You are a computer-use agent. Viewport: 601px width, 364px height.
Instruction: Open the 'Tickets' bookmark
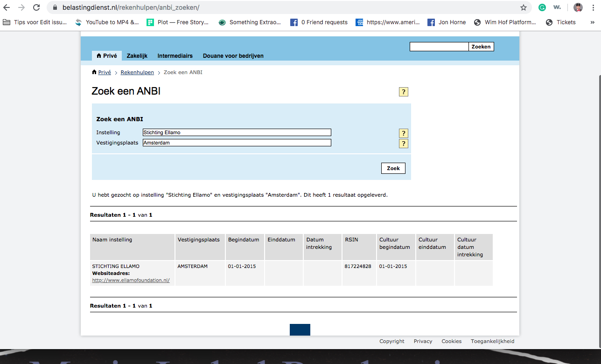[x=561, y=22]
